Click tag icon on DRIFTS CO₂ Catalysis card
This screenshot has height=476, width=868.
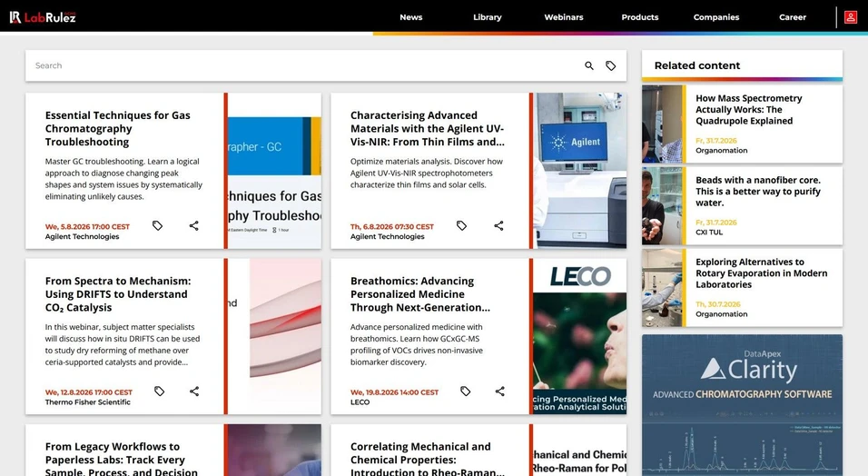tap(160, 392)
